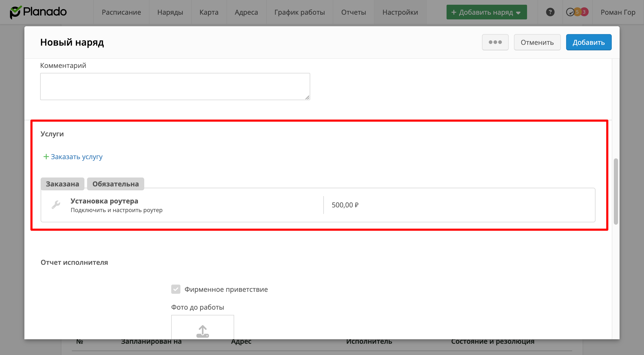Open help via question mark icon
The image size is (644, 355).
click(x=550, y=12)
